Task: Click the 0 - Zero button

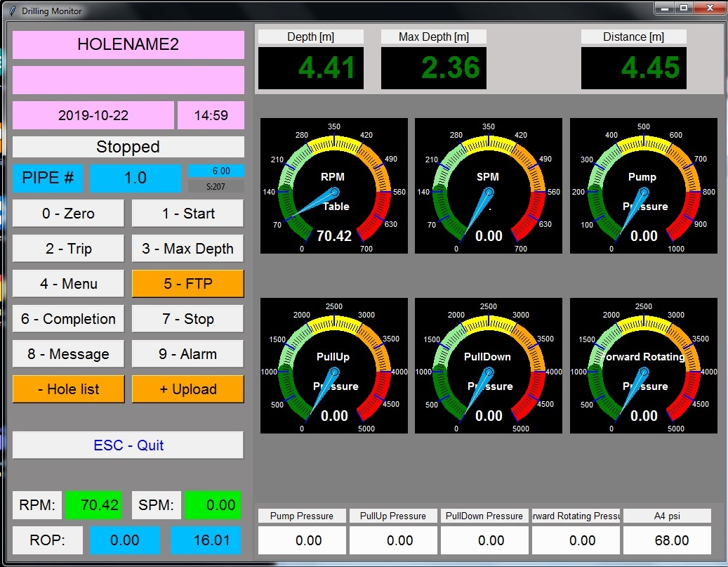Action: (x=68, y=214)
